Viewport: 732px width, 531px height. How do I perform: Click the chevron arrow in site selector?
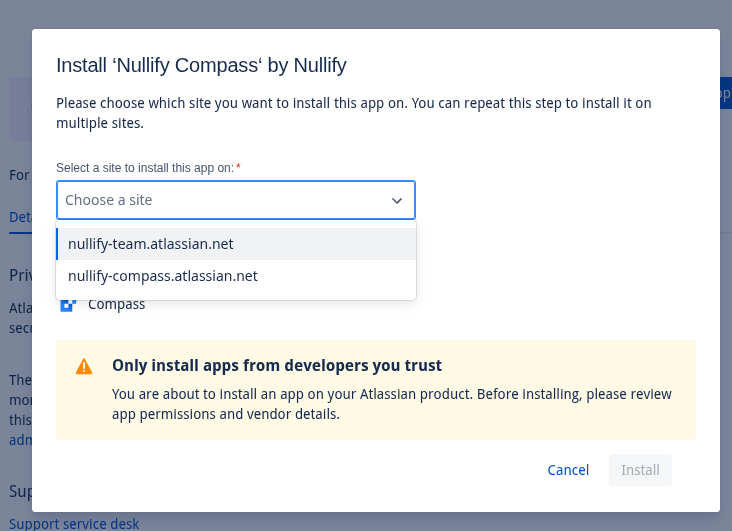396,200
